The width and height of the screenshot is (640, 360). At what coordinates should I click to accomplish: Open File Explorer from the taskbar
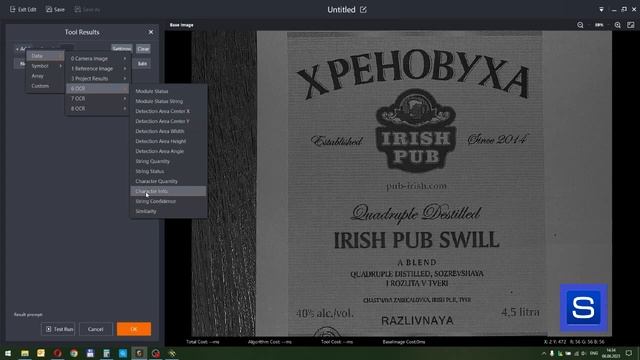(24, 353)
